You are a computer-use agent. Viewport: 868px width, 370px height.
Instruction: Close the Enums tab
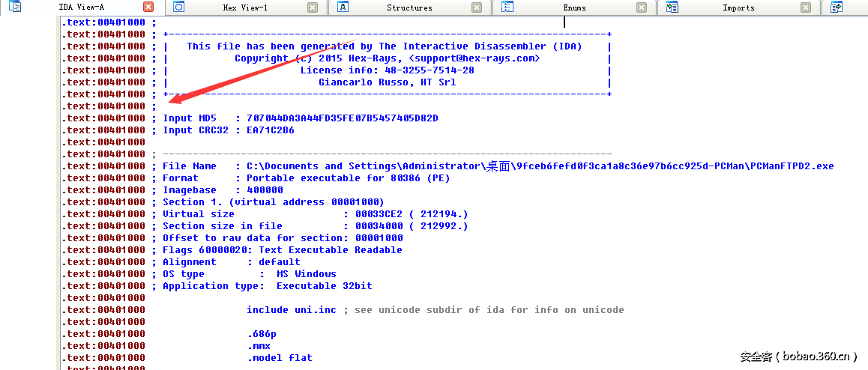tap(642, 7)
